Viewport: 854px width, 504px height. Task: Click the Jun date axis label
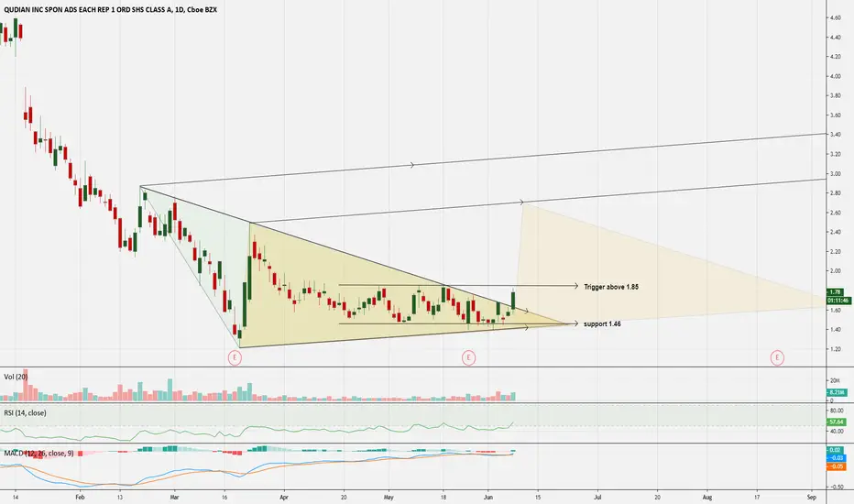488,497
